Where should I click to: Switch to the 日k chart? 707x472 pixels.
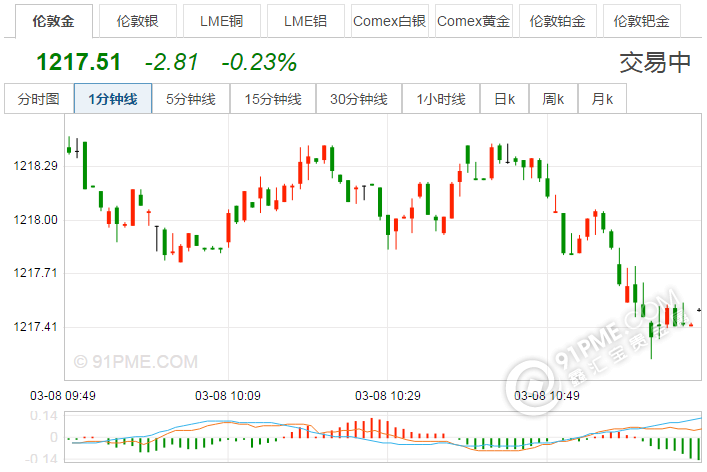click(505, 99)
